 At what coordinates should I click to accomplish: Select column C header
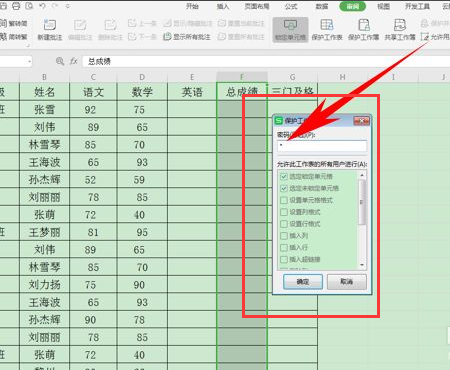coord(93,77)
